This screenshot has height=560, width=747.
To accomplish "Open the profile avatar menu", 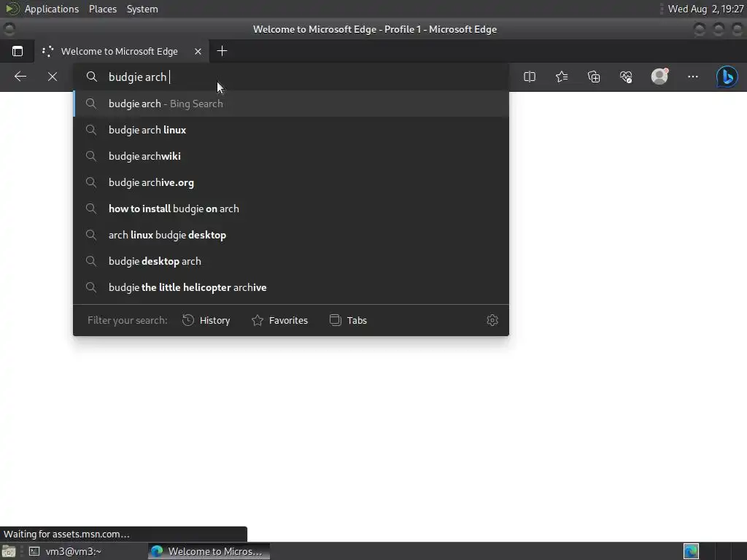I will [659, 76].
